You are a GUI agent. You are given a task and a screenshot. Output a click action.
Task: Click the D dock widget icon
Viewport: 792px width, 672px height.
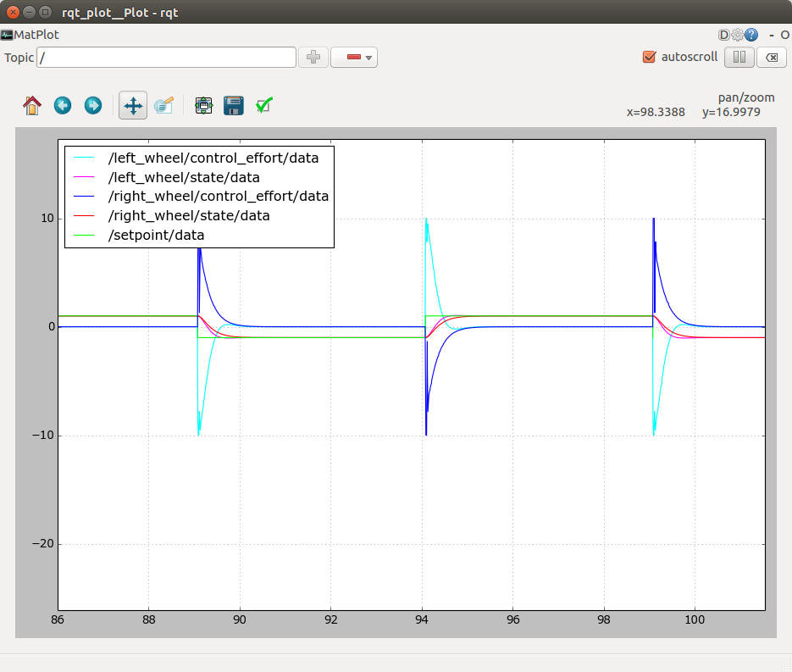723,35
